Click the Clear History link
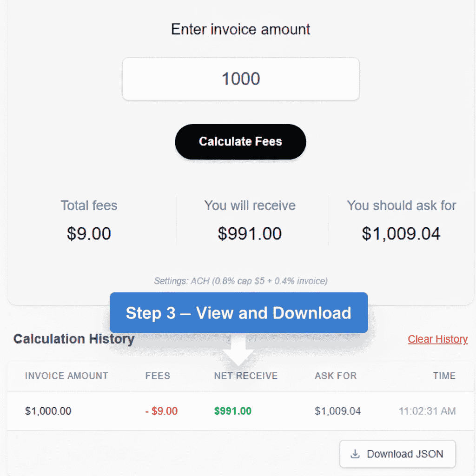This screenshot has width=476, height=476. 437,339
